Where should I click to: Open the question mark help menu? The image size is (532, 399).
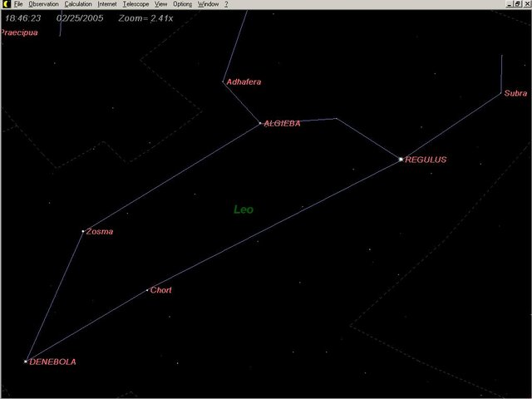click(x=226, y=4)
